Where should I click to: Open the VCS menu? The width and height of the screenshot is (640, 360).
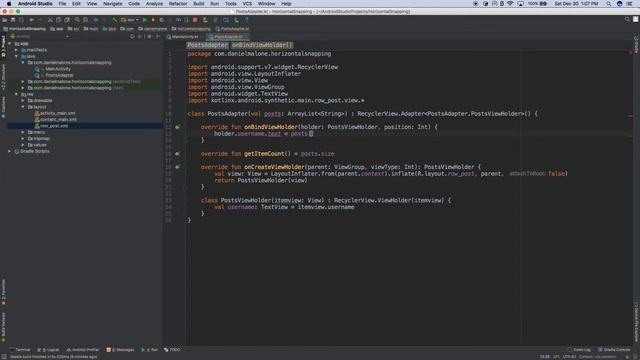(247, 4)
